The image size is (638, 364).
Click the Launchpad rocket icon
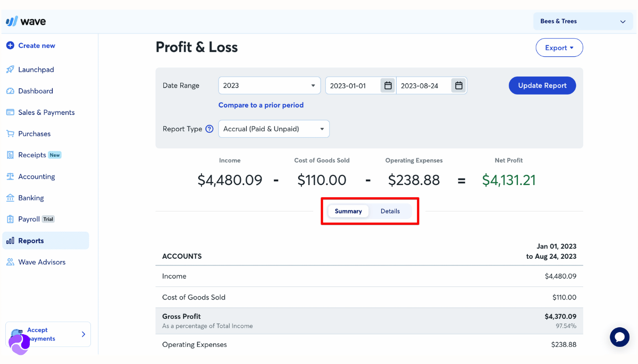click(x=10, y=70)
